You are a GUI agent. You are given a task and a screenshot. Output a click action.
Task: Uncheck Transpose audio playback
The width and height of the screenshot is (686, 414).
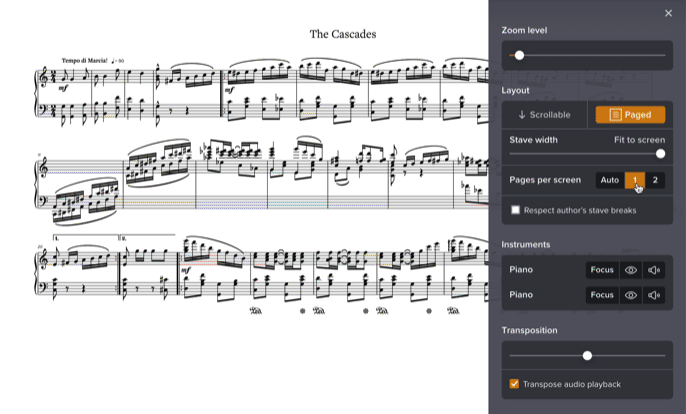(515, 384)
